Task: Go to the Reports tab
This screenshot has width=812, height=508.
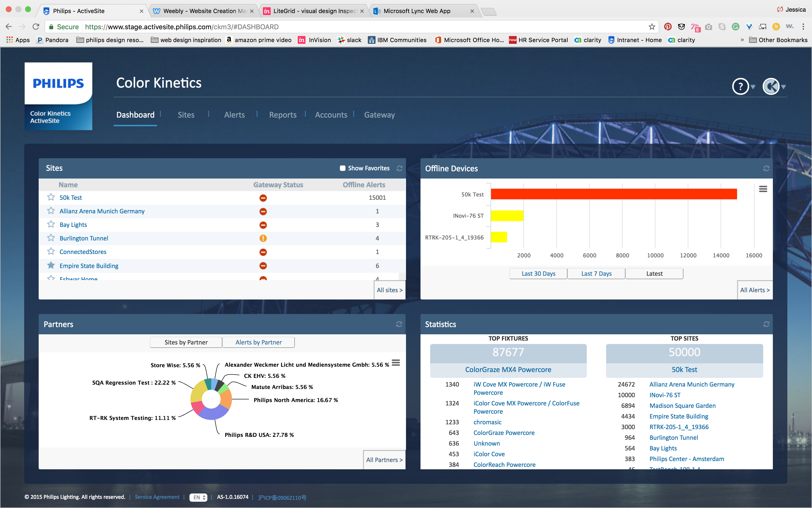Action: click(283, 115)
